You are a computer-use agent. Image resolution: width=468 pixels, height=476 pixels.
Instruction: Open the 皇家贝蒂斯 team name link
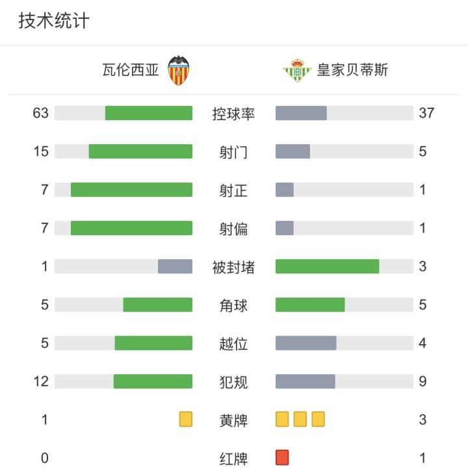[x=352, y=70]
